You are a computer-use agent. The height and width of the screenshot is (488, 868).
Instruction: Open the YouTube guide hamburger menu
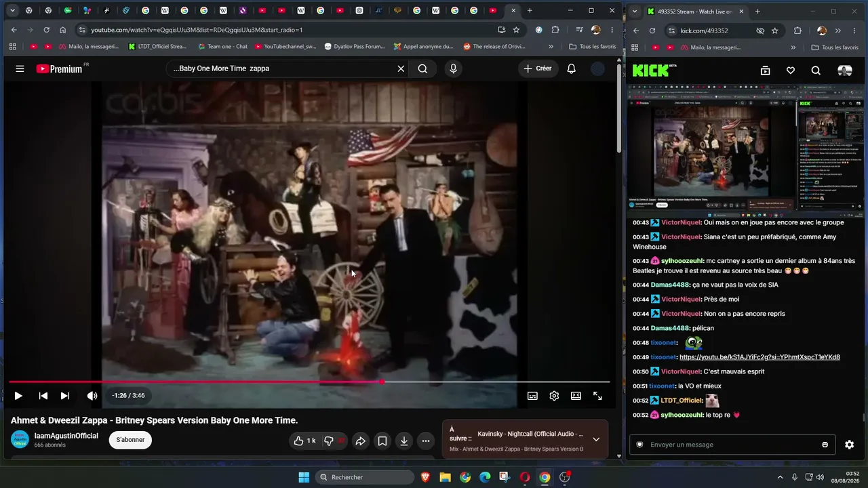(x=20, y=68)
